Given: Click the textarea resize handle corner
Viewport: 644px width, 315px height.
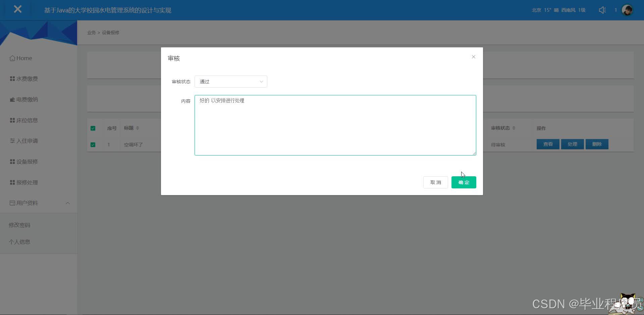Looking at the screenshot, I should (474, 153).
